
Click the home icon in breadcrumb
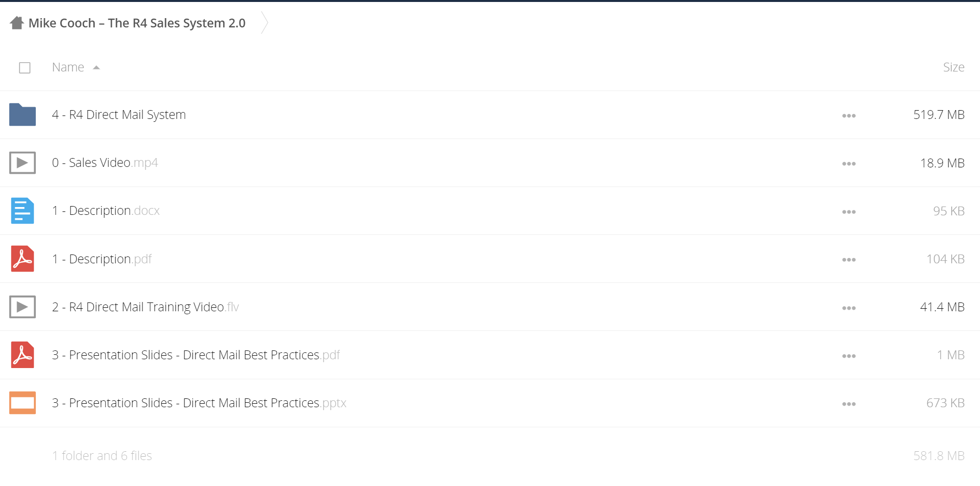click(17, 23)
